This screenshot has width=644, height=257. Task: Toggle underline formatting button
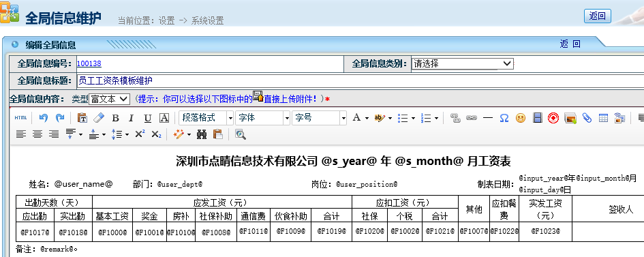[147, 118]
